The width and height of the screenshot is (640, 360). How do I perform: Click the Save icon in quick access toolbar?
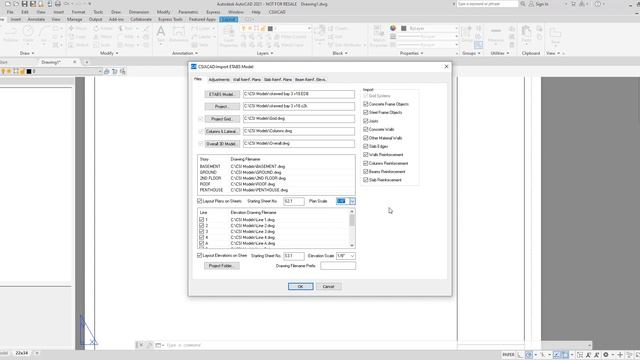(24, 4)
